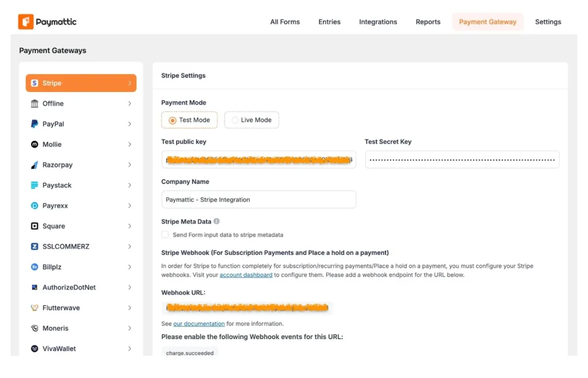
Task: Click the Company Name input field
Action: [x=258, y=199]
